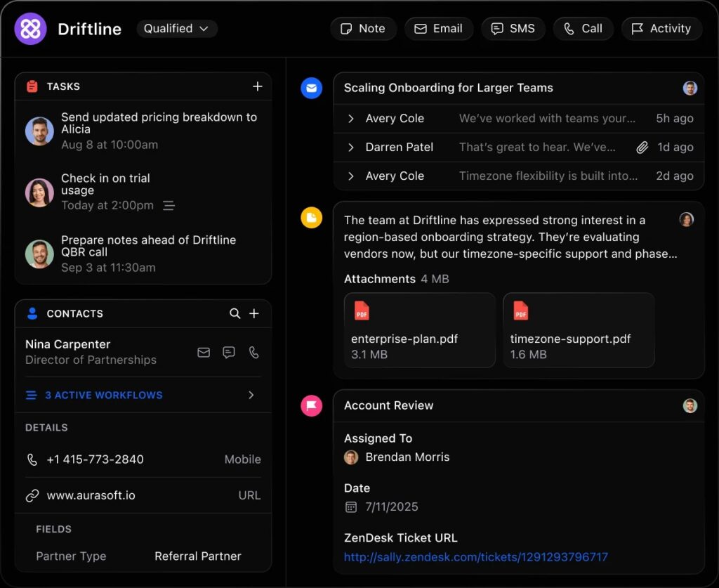Open the timezone-support.pdf file icon

click(521, 311)
